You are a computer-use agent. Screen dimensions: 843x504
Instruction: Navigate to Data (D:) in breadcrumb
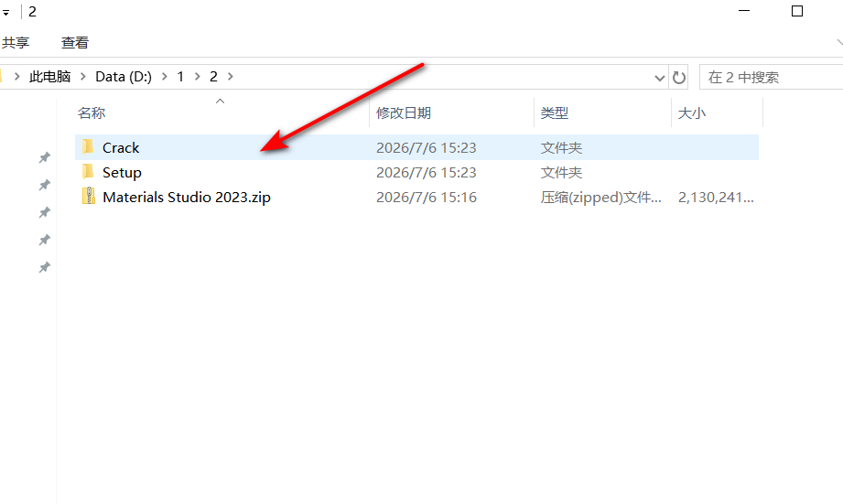[x=124, y=77]
